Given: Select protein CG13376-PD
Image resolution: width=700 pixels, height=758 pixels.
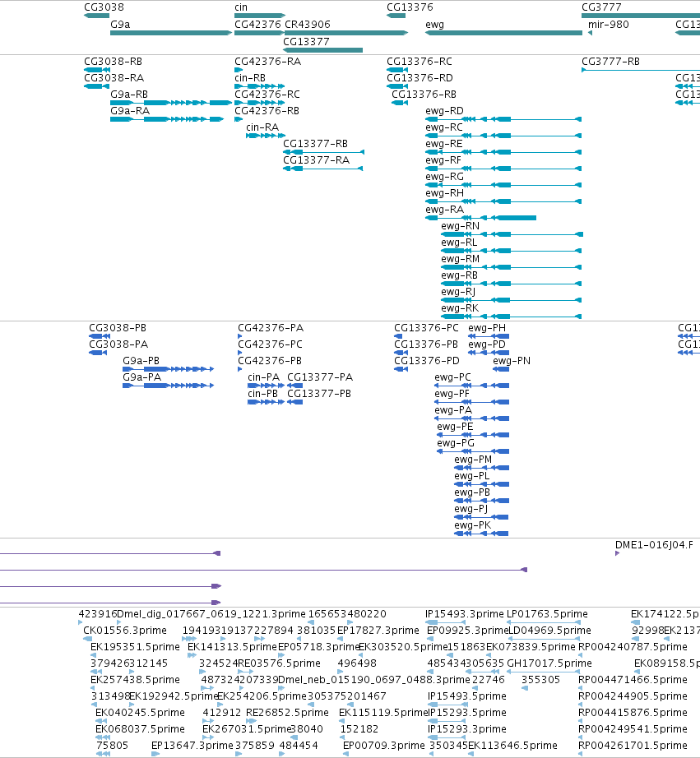Looking at the screenshot, I should click(x=427, y=361).
